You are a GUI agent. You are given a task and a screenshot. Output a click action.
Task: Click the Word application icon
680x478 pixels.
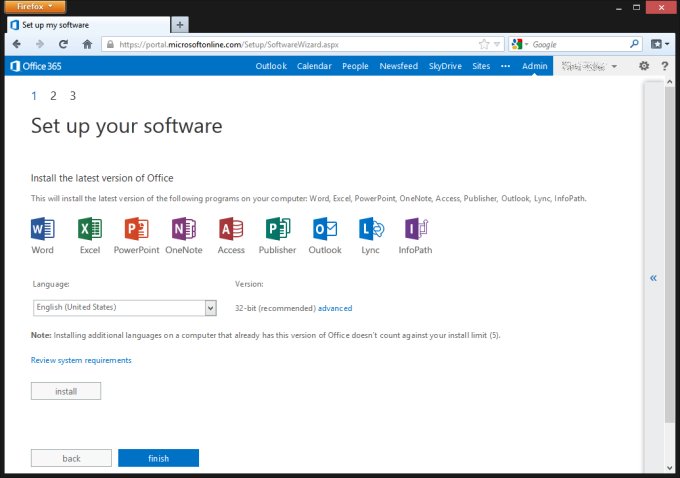(x=43, y=228)
